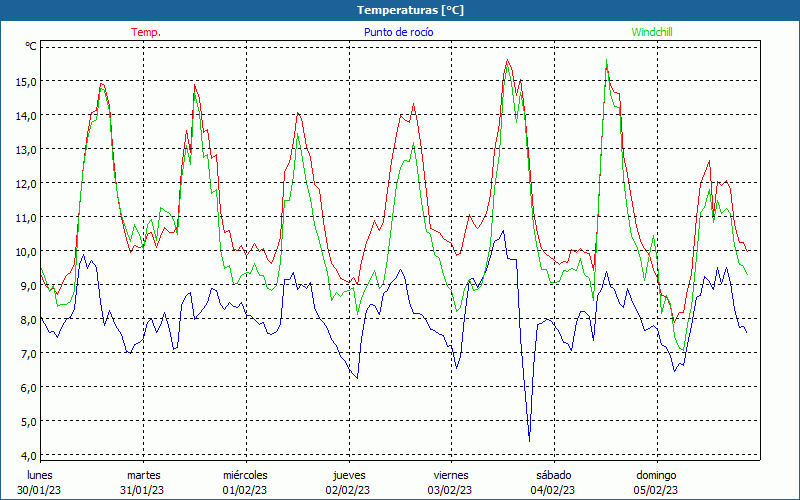This screenshot has width=800, height=500.
Task: Click the 04/02/23 date label
Action: point(553,490)
